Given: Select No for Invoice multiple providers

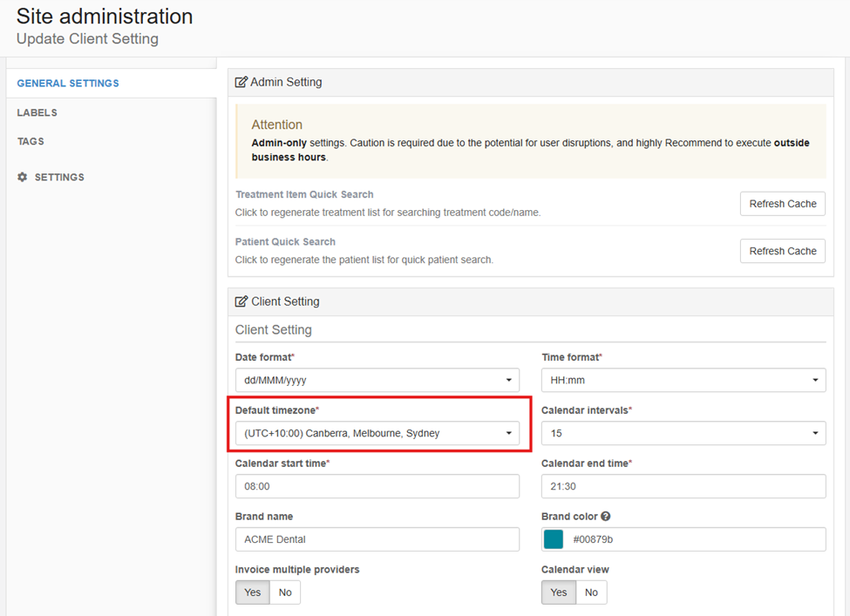Looking at the screenshot, I should click(285, 592).
